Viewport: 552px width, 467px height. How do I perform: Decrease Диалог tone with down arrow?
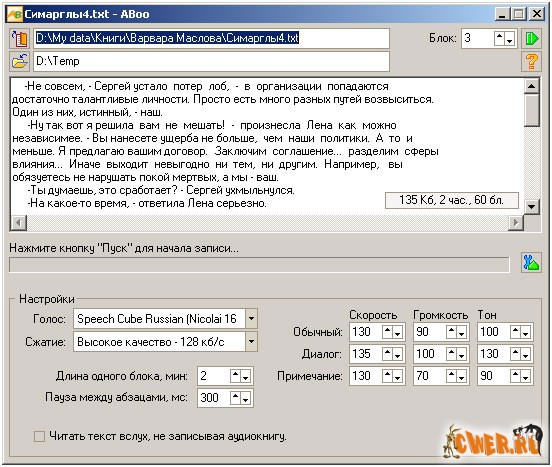pyautogui.click(x=525, y=354)
